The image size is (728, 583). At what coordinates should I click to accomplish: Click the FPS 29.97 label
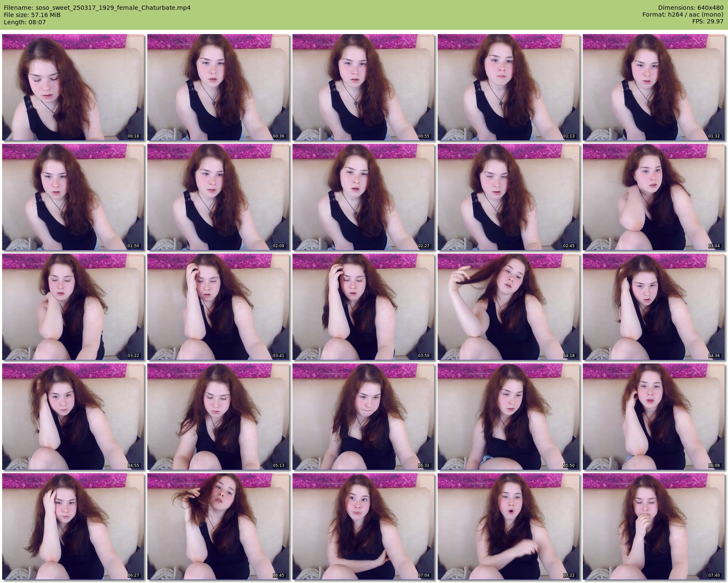(x=708, y=22)
